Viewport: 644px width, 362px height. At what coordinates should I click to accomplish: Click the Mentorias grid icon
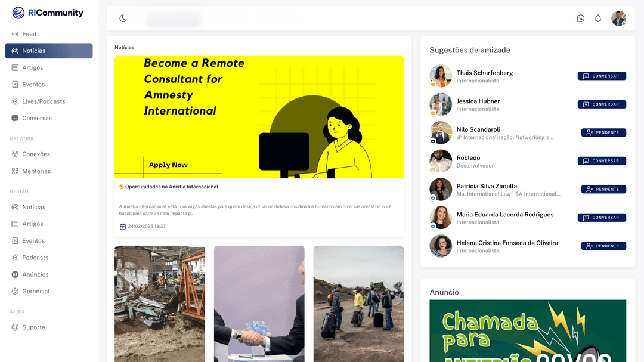[x=15, y=171]
